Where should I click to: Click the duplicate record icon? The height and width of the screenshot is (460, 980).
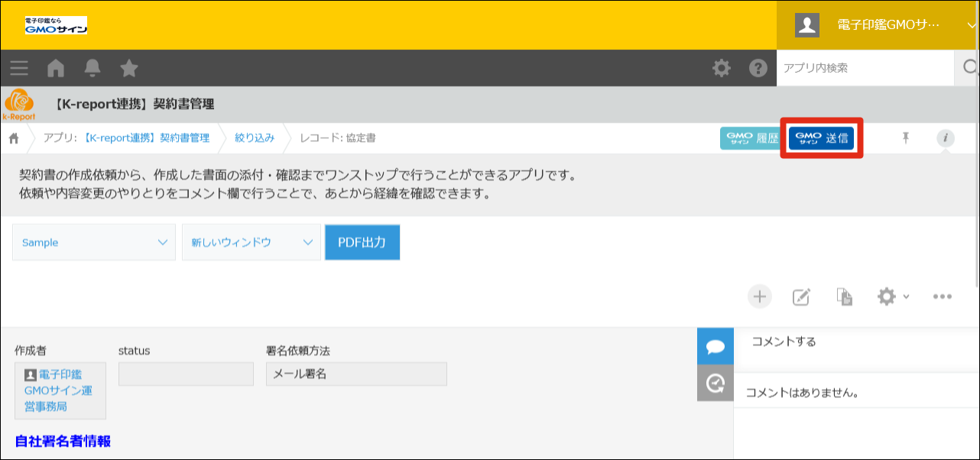click(844, 296)
